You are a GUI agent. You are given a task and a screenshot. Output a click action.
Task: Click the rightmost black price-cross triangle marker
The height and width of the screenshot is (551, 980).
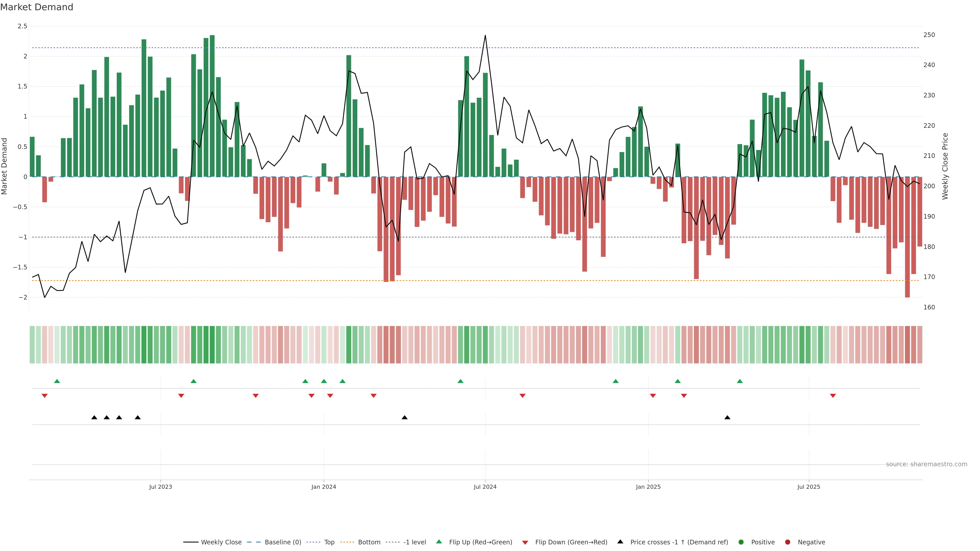[x=727, y=418]
